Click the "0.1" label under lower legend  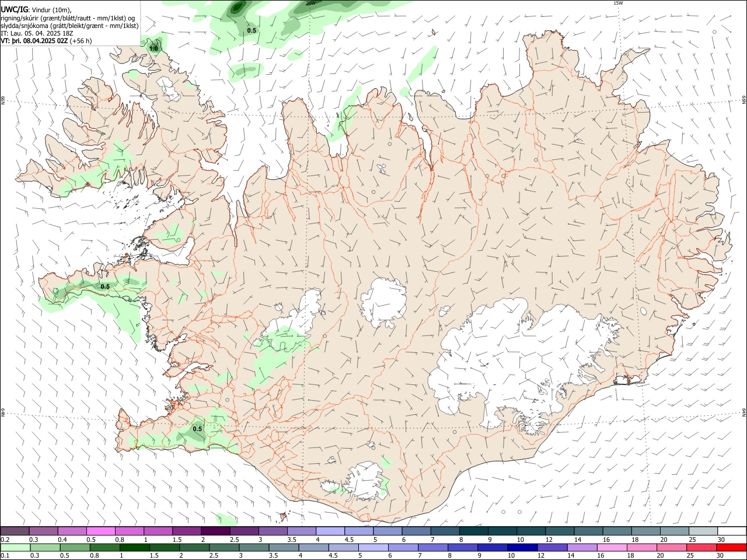[5, 555]
